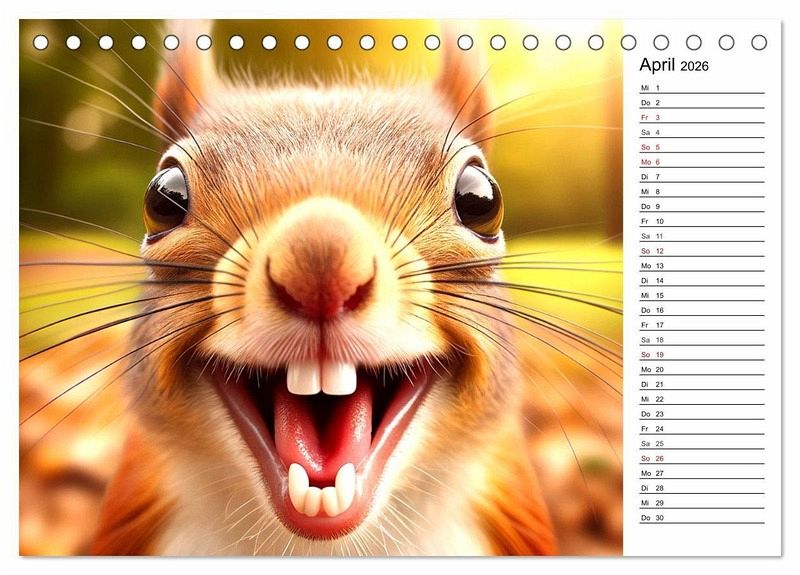Viewport: 800px width, 575px height.
Task: Choose the red 'So 19' Sunday row
Action: tap(702, 354)
